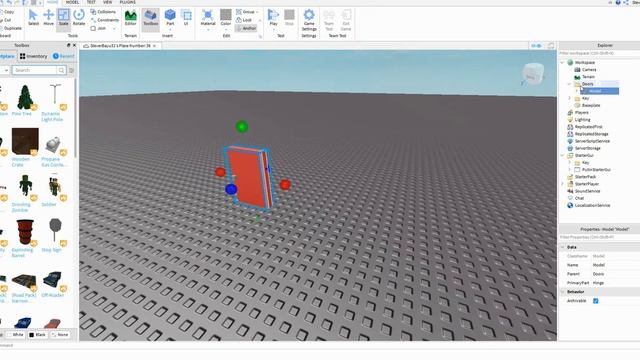Expand the Key folder under Workspace
The width and height of the screenshot is (640, 360).
pos(569,98)
